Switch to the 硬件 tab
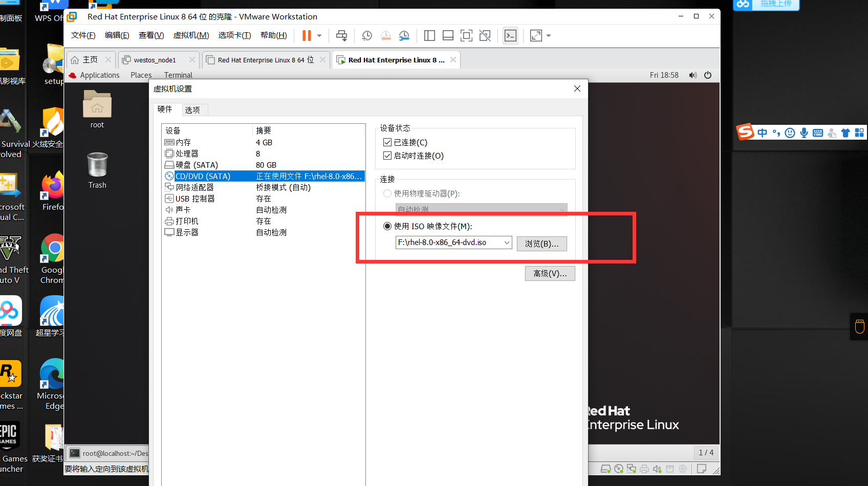Image resolution: width=868 pixels, height=486 pixels. click(165, 109)
